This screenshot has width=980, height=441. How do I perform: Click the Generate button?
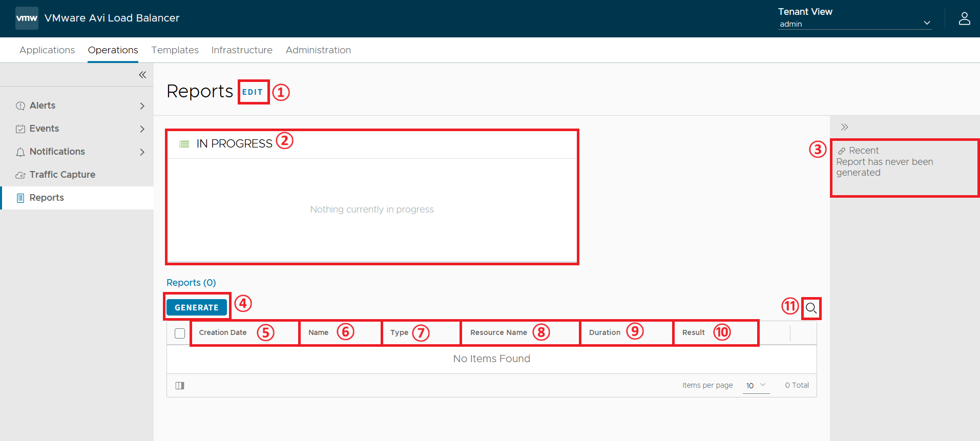(197, 307)
